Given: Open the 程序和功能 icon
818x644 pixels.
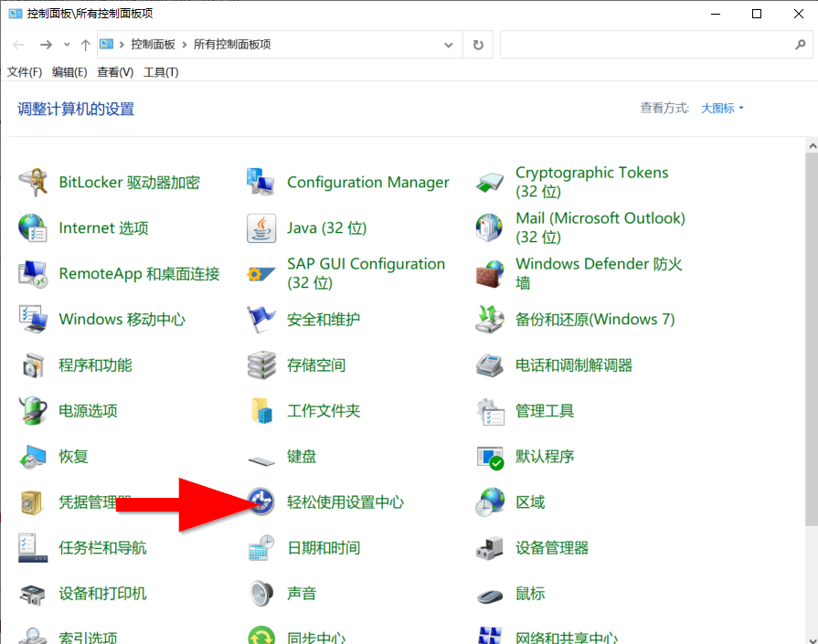Looking at the screenshot, I should pyautogui.click(x=33, y=365).
